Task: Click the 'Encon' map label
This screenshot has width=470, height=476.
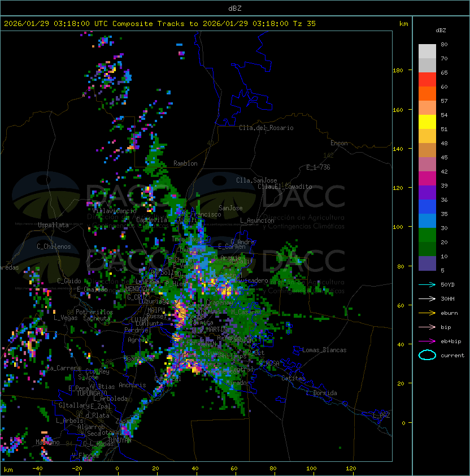Action: [339, 143]
